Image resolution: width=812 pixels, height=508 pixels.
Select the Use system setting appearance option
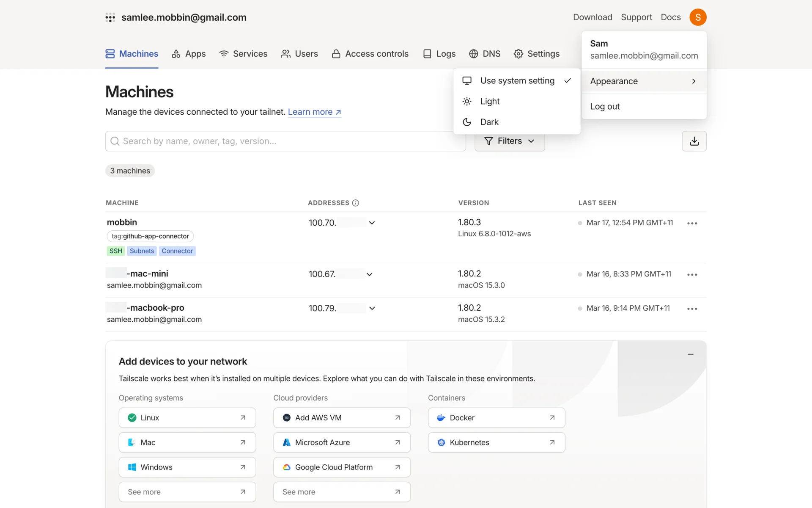click(517, 80)
